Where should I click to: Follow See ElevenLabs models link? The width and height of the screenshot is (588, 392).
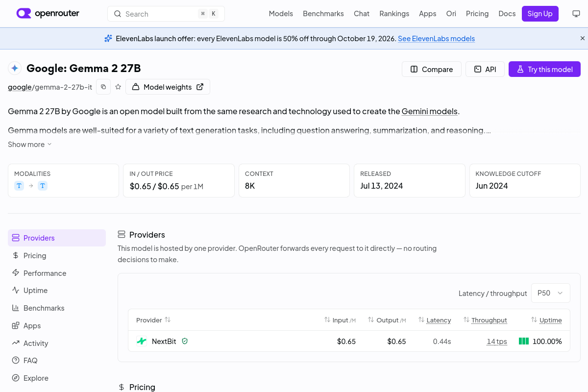[436, 39]
